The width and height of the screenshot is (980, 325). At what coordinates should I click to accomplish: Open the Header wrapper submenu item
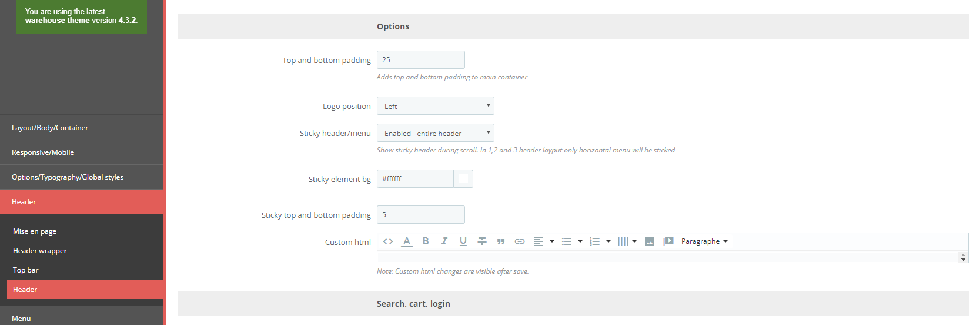[x=40, y=251]
